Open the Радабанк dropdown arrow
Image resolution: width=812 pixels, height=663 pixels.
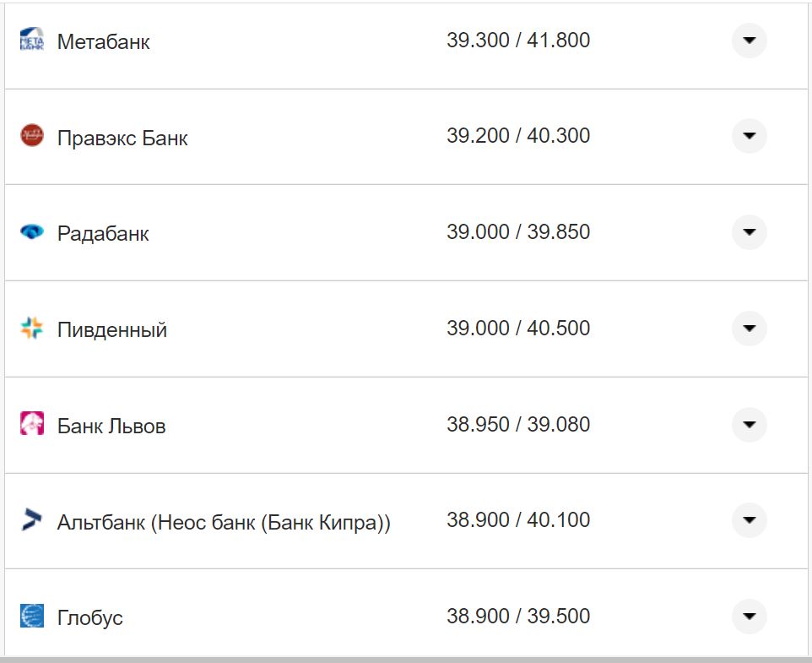(x=749, y=232)
